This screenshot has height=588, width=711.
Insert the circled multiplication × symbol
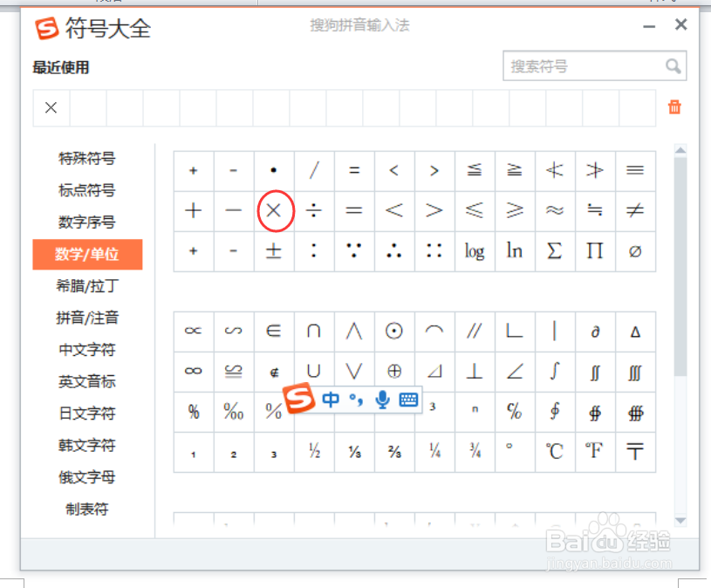click(x=274, y=211)
